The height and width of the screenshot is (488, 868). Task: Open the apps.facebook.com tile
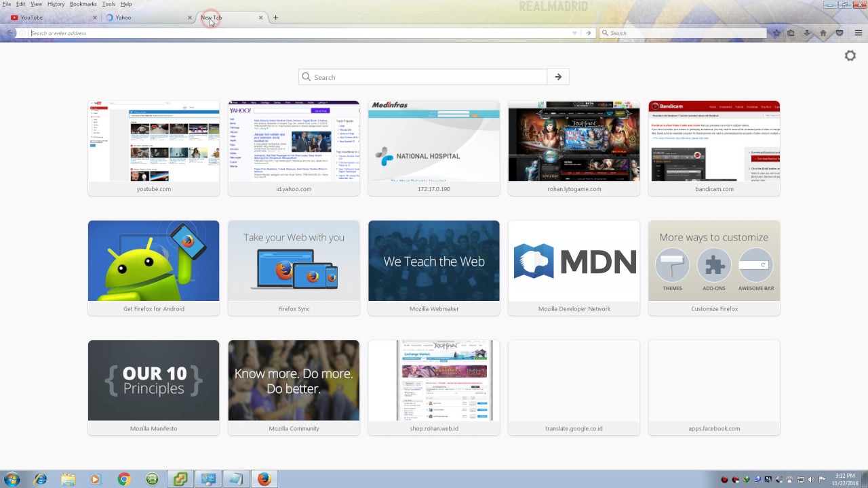coord(714,388)
